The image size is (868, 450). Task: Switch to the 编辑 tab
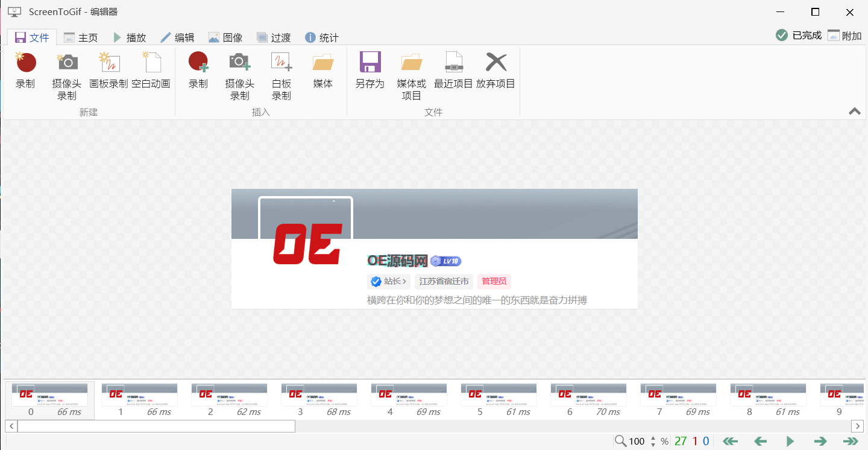177,37
